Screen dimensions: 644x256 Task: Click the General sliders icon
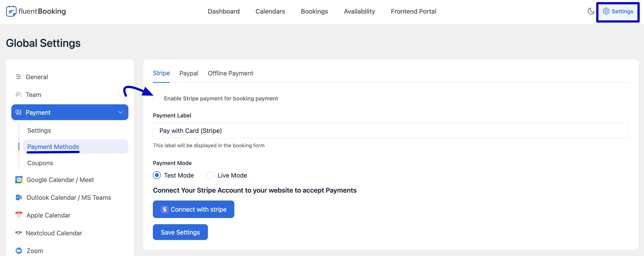coord(19,77)
